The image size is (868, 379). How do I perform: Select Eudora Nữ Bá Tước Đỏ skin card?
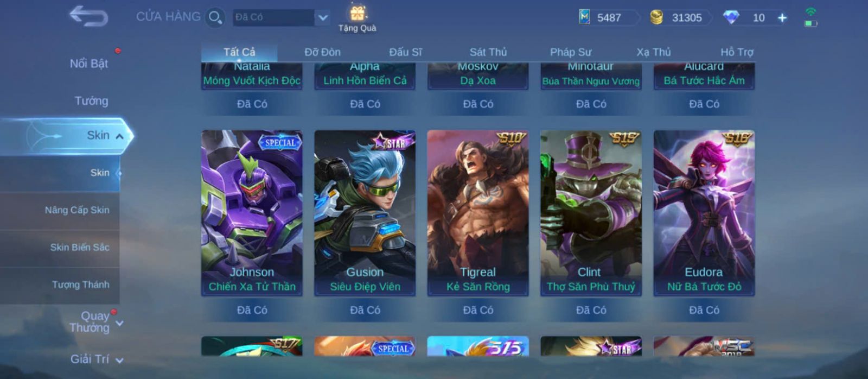point(704,213)
